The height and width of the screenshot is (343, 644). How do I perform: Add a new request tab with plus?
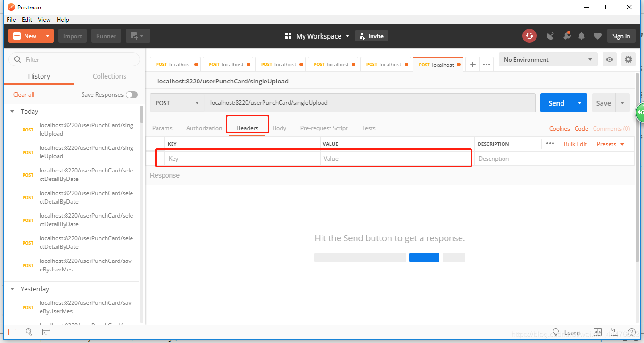pyautogui.click(x=473, y=65)
